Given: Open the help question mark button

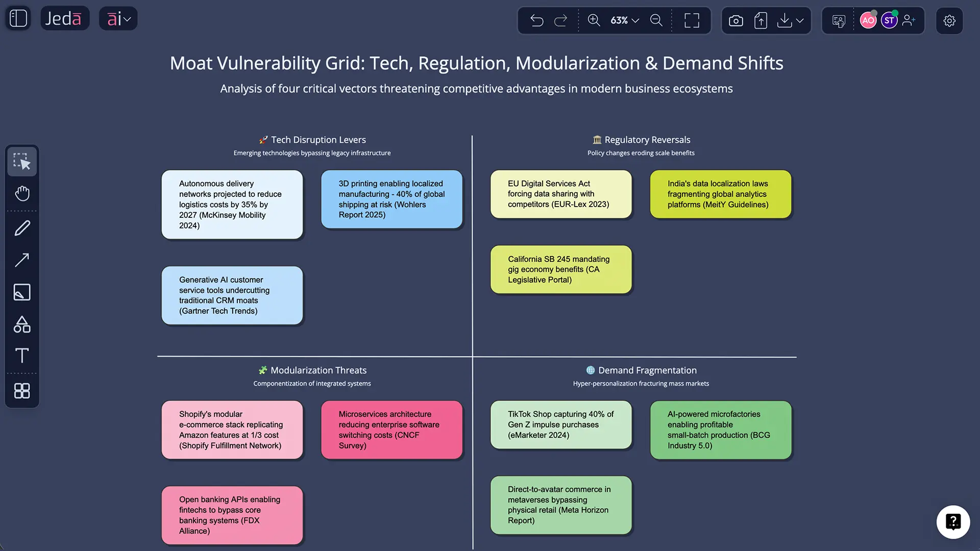Looking at the screenshot, I should [x=953, y=522].
